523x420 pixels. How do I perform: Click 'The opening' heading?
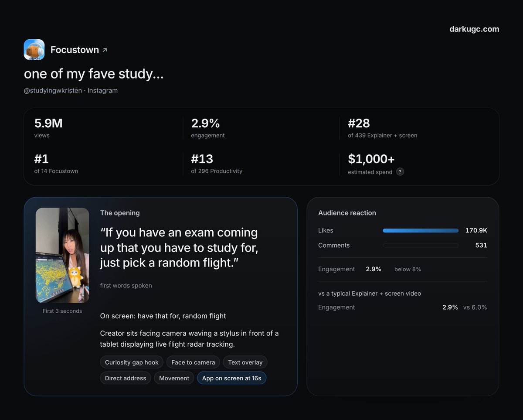tap(120, 213)
